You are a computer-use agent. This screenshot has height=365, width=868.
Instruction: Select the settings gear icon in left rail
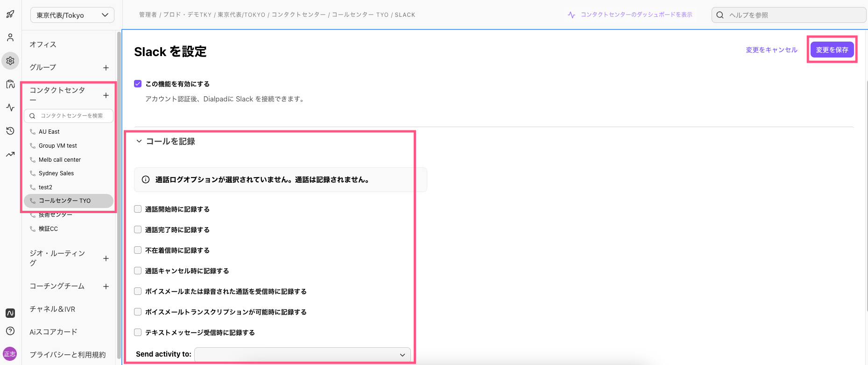tap(10, 61)
